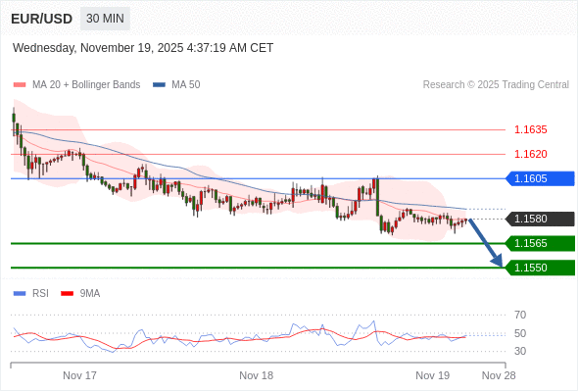This screenshot has width=578, height=392.
Task: Click the Nov 17 date axis label
Action: 79,375
